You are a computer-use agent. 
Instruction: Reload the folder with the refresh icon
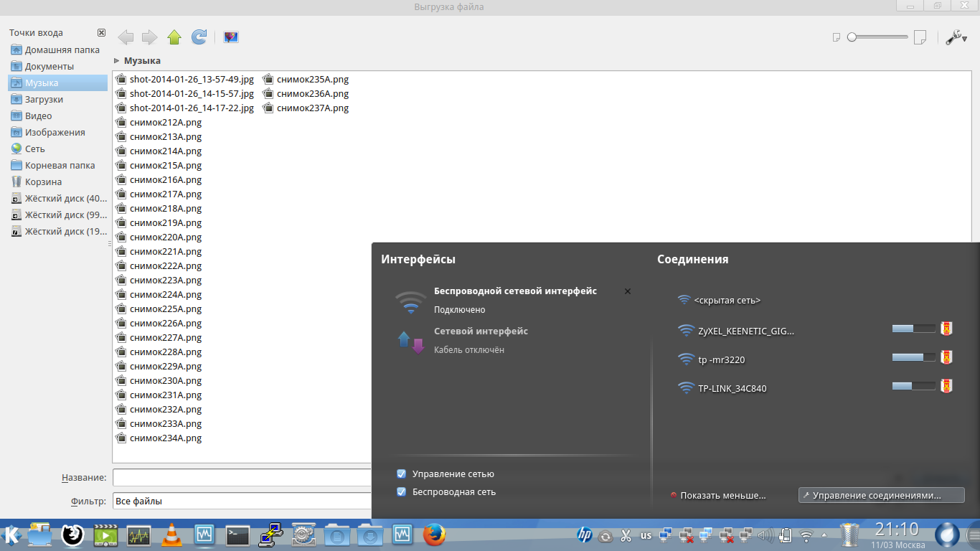pyautogui.click(x=199, y=37)
